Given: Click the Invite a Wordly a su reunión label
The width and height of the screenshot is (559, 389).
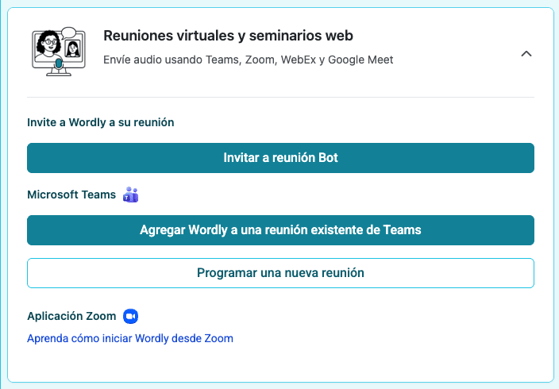Looking at the screenshot, I should pyautogui.click(x=101, y=122).
